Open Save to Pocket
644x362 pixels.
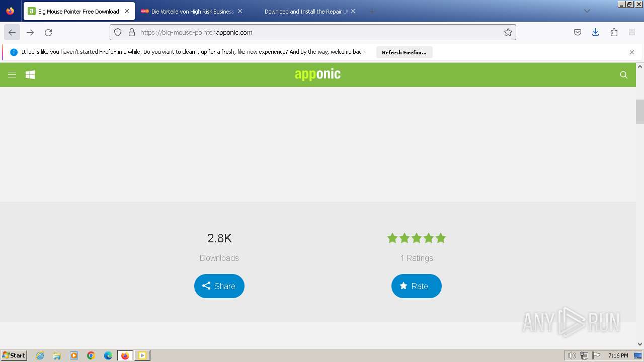point(578,32)
